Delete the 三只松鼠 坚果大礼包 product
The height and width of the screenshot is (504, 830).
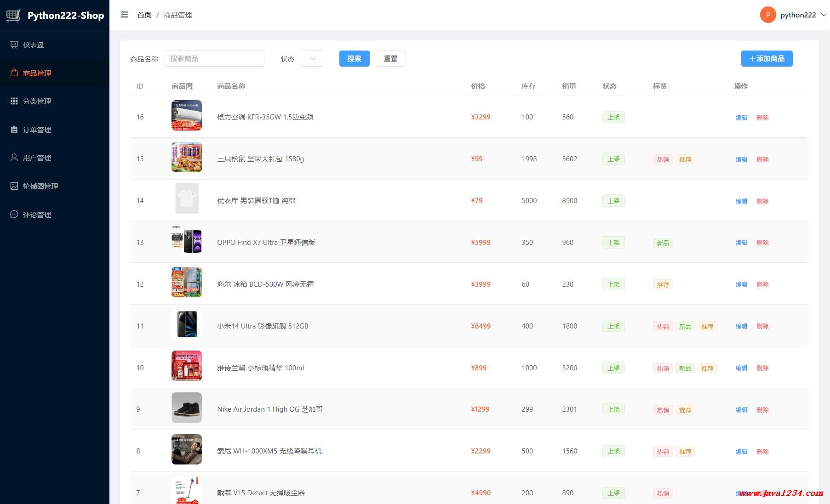click(762, 159)
